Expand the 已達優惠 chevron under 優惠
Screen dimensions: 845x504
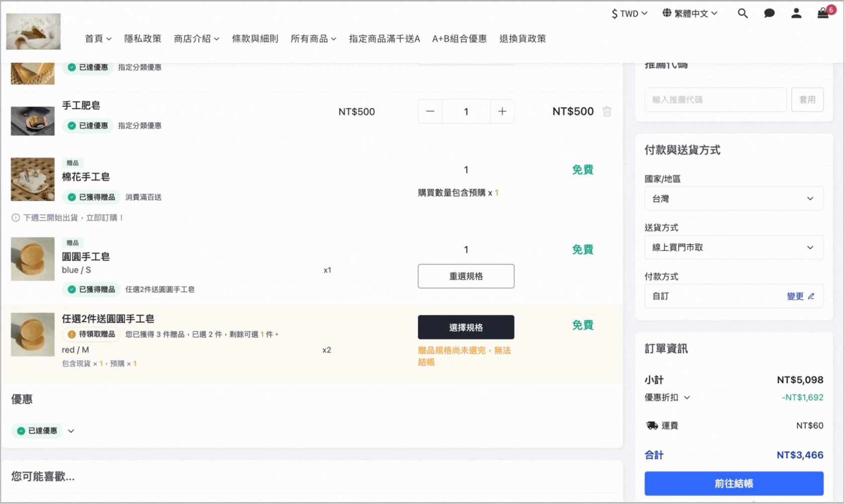pos(71,431)
